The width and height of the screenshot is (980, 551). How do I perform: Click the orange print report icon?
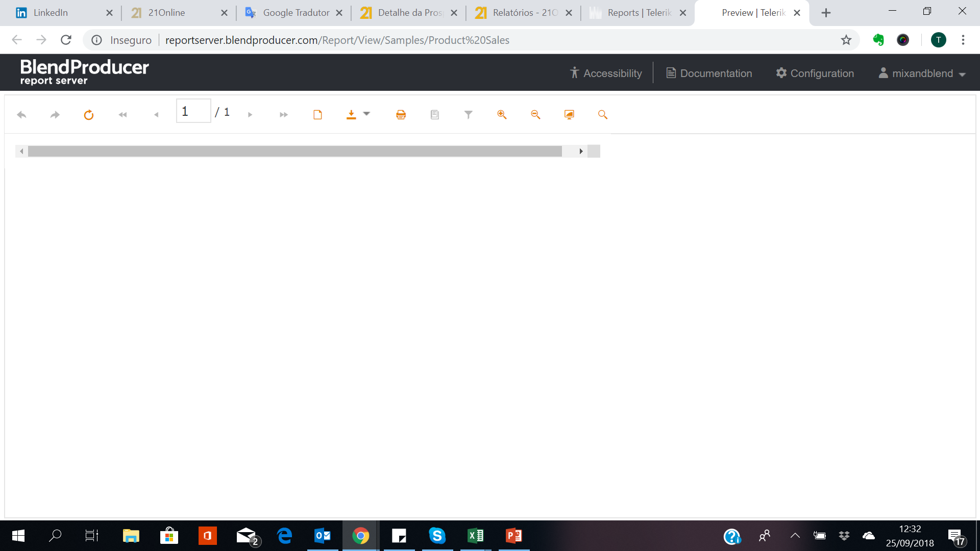tap(401, 115)
